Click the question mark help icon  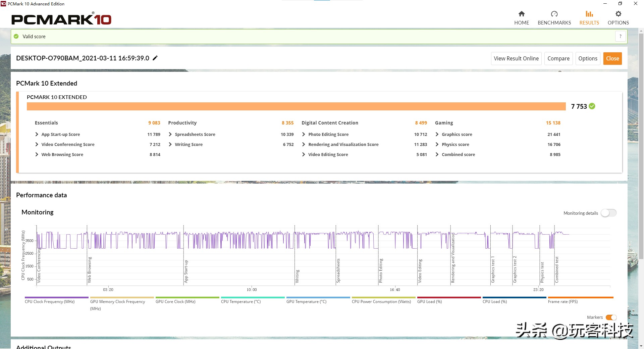click(x=620, y=36)
